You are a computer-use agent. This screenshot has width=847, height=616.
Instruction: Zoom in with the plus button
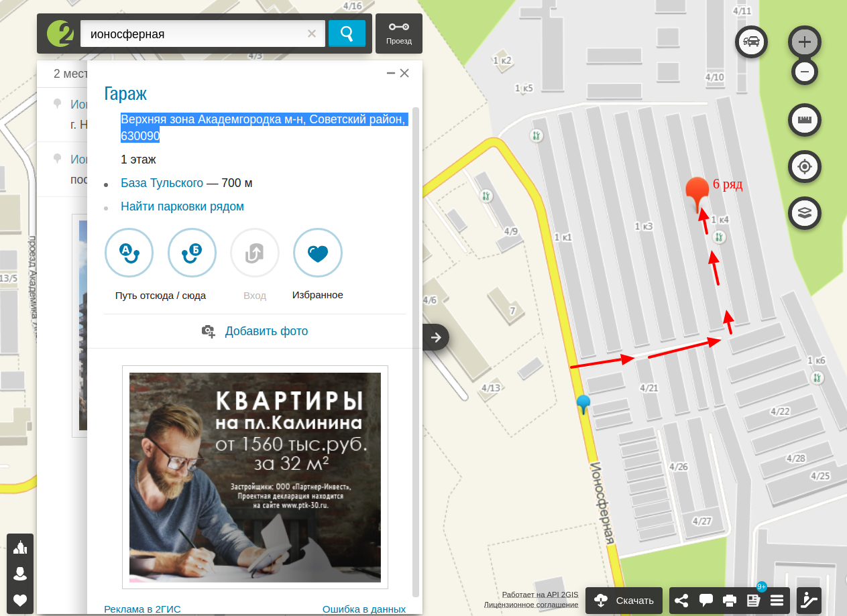point(805,42)
